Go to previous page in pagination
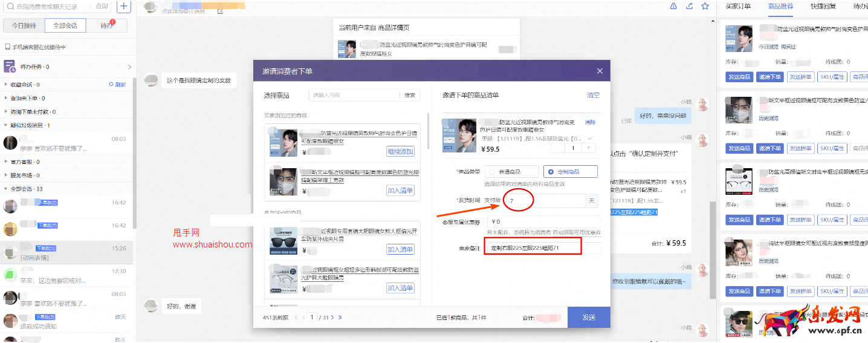Viewport: 868px width, 343px height. click(x=303, y=317)
